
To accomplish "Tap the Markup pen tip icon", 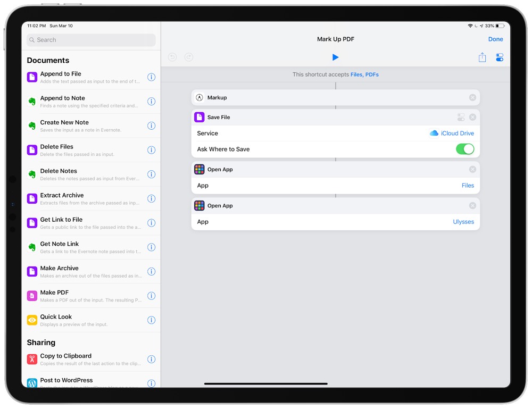I will (199, 98).
